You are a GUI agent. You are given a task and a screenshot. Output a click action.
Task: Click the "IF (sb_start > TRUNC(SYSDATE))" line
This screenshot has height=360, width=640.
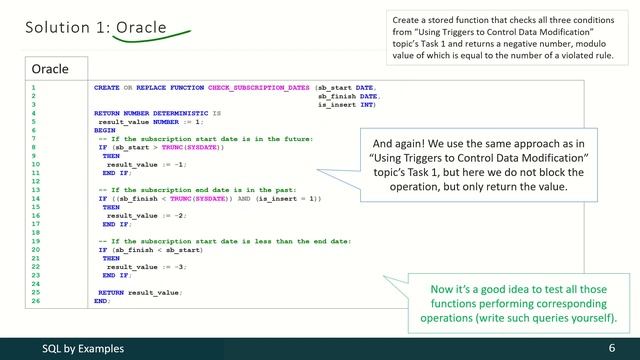(x=161, y=147)
